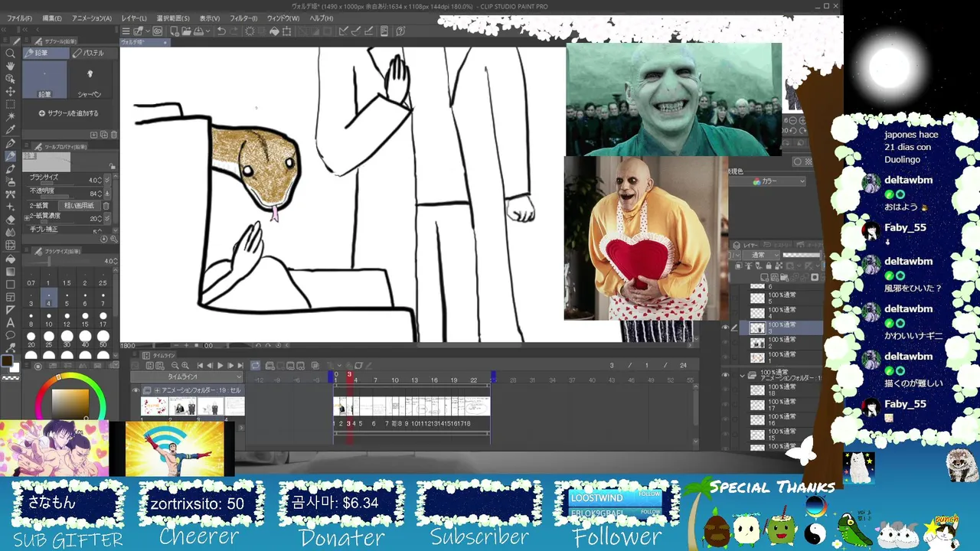Click the main foreground color swatch

pyautogui.click(x=7, y=360)
